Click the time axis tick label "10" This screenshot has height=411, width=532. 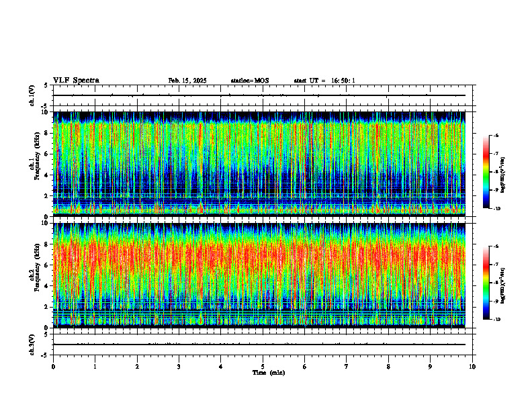(472, 367)
